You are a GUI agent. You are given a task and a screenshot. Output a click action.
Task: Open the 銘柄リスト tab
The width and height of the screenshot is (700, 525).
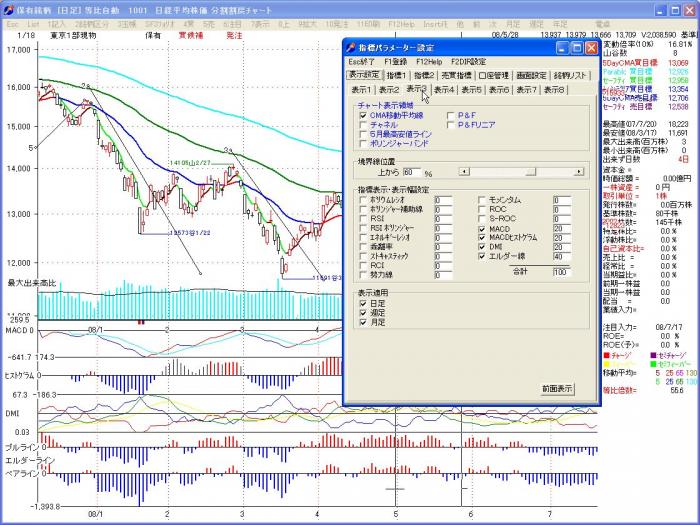[x=570, y=75]
